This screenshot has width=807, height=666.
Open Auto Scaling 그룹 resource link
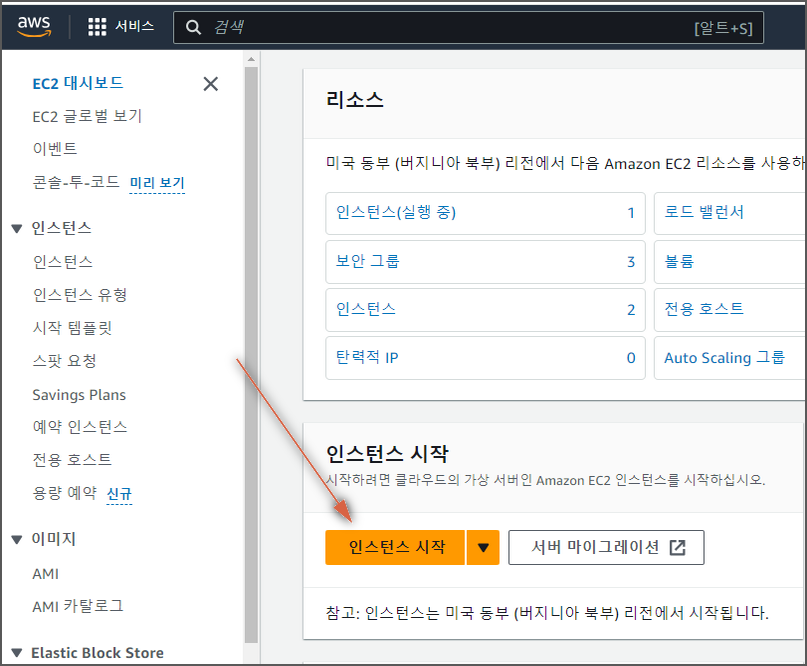(x=724, y=357)
